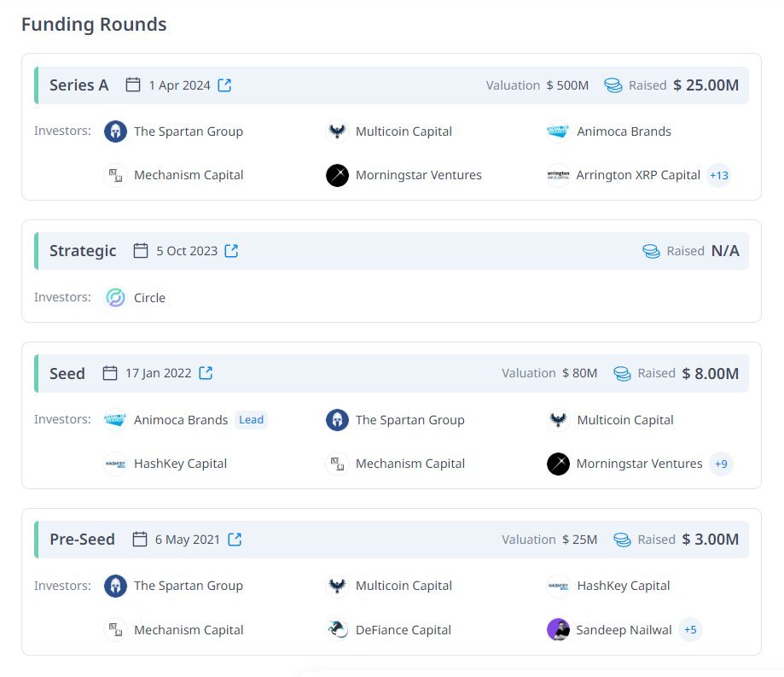Click the $ 25.00M raised amount

[706, 85]
